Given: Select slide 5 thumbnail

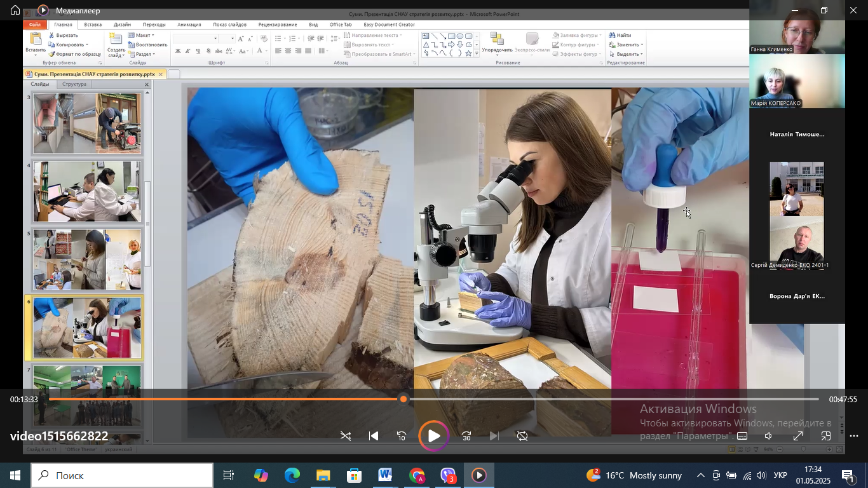Looking at the screenshot, I should coord(87,260).
